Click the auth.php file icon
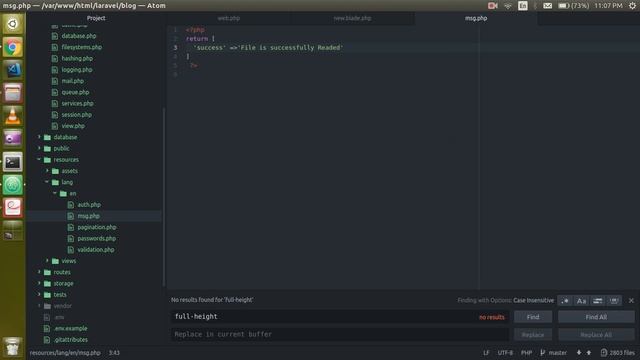 point(71,204)
